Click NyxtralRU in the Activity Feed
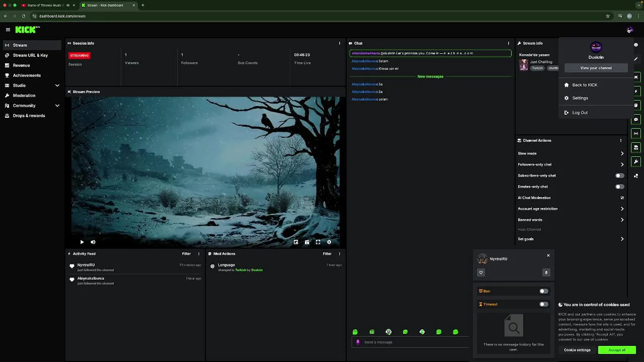The image size is (644, 362). coord(86,265)
